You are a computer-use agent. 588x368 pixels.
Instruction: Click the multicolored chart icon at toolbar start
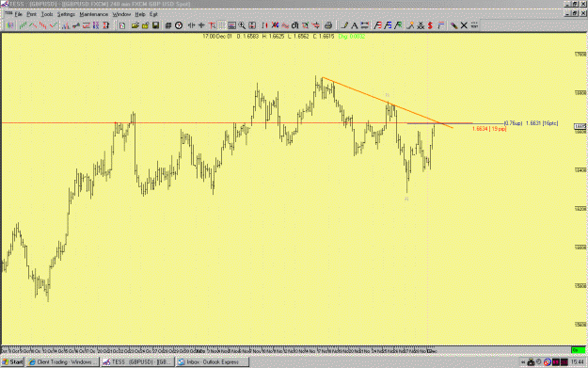(9, 25)
